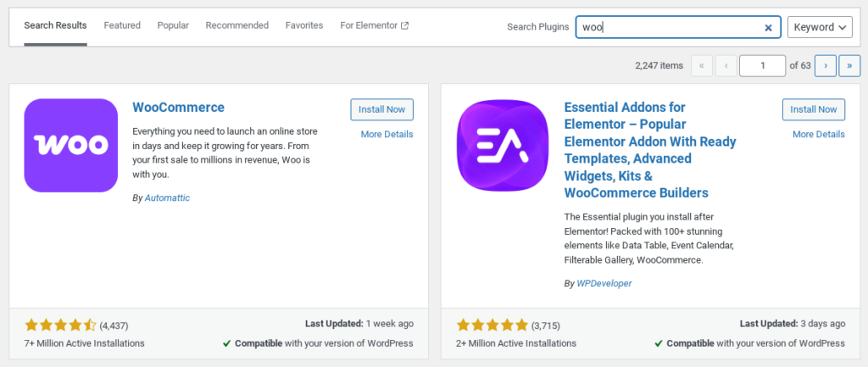
Task: Click the Search Plugins label
Action: pos(538,27)
